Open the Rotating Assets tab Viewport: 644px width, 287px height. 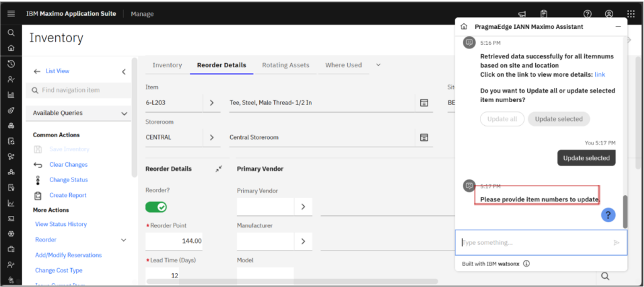(286, 65)
